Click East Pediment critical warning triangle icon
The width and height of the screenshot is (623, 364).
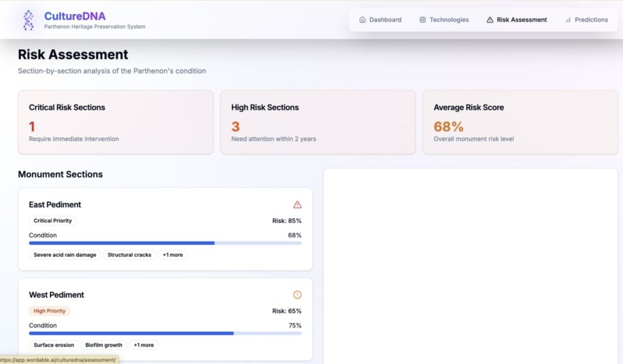(x=297, y=205)
